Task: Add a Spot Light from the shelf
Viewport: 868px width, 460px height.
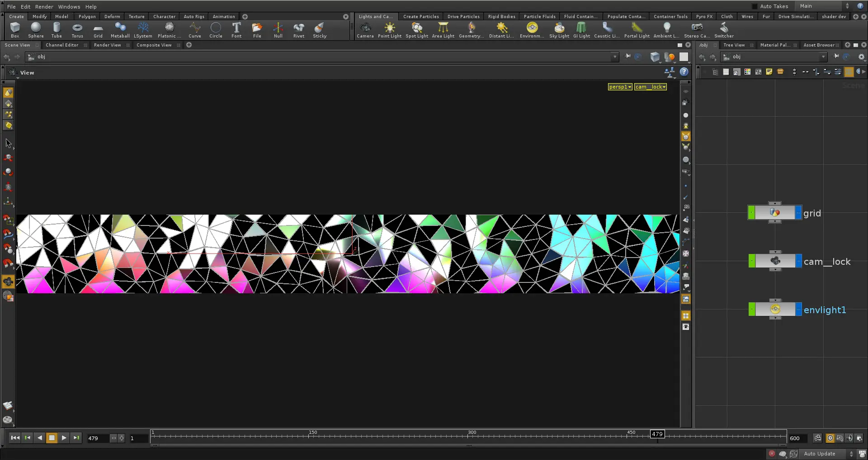Action: click(x=416, y=30)
